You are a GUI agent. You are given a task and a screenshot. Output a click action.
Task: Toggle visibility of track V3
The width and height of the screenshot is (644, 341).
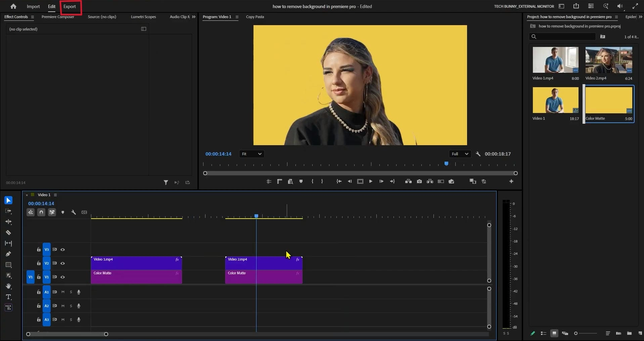62,249
